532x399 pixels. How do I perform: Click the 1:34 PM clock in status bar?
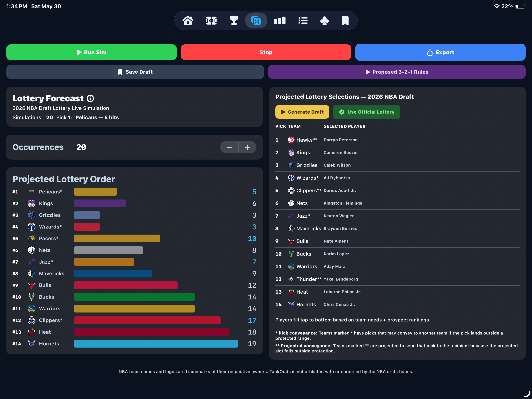[x=17, y=6]
